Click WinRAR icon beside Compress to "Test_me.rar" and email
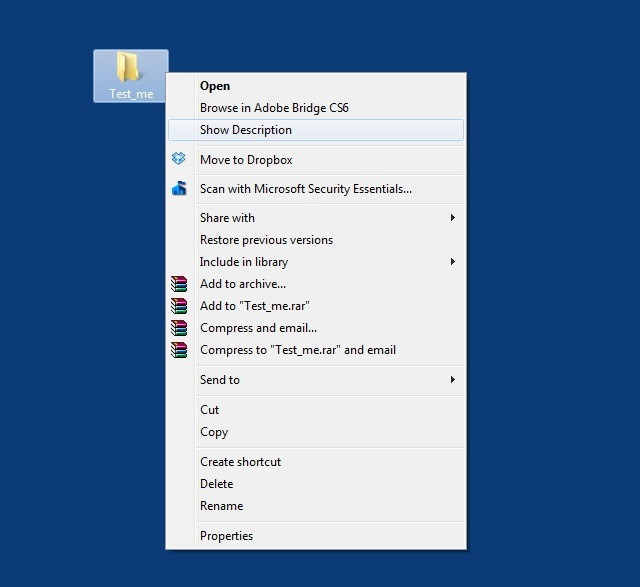640x587 pixels. pyautogui.click(x=179, y=350)
